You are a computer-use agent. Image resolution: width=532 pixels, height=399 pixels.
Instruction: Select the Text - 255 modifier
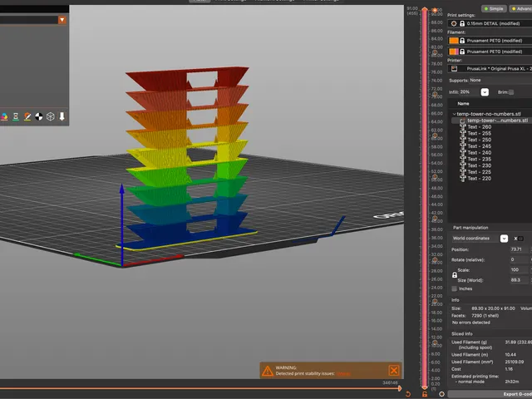click(x=479, y=133)
